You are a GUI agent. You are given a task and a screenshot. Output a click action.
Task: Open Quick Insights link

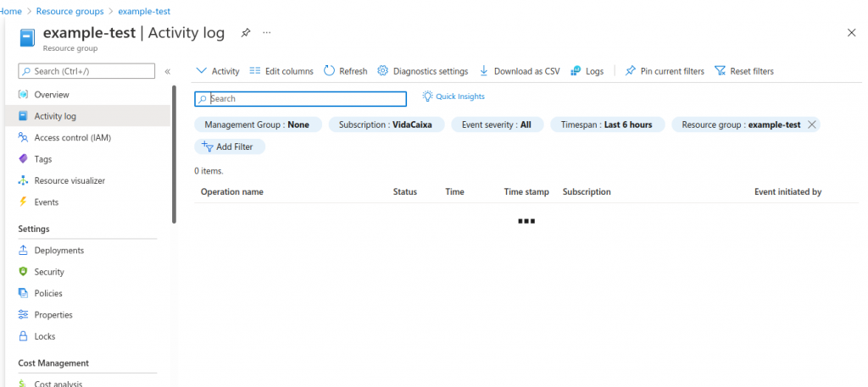(x=453, y=97)
